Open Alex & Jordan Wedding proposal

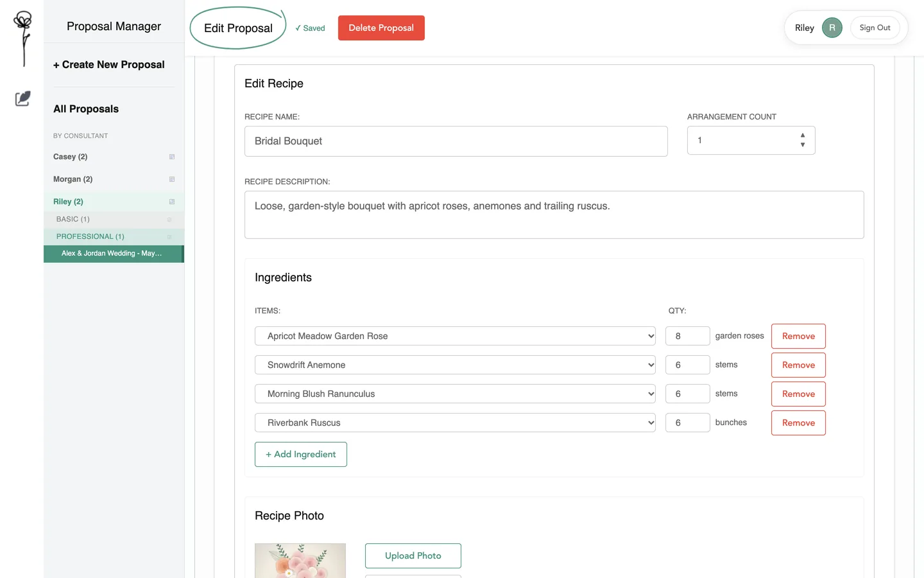114,254
